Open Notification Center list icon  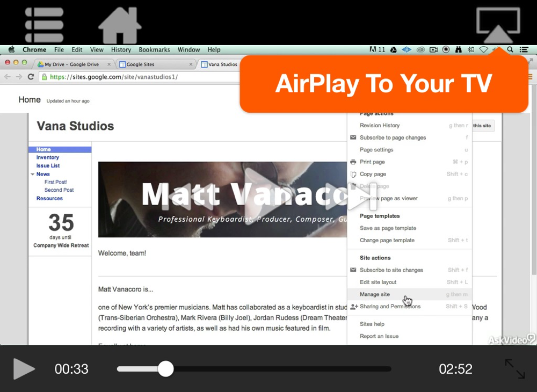(524, 49)
